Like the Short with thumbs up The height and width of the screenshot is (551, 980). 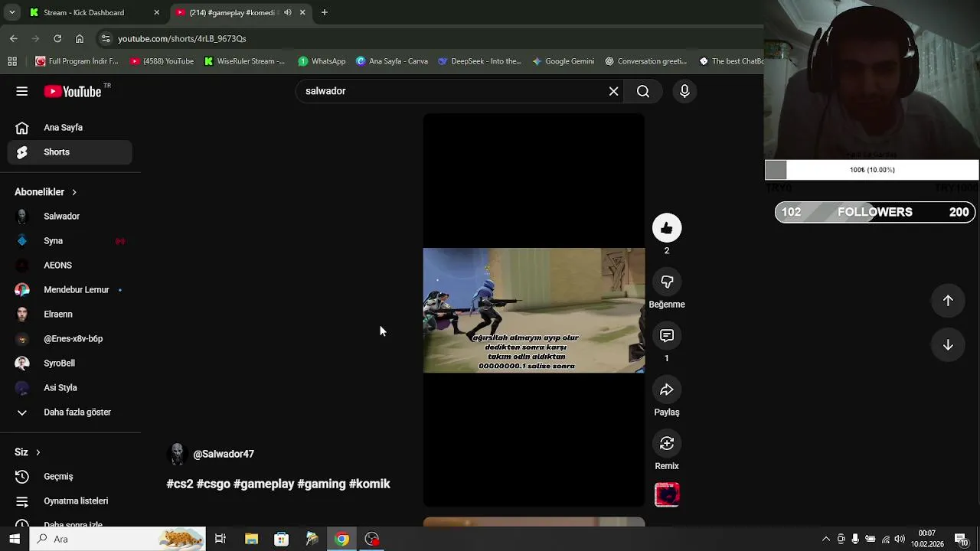[x=667, y=228]
